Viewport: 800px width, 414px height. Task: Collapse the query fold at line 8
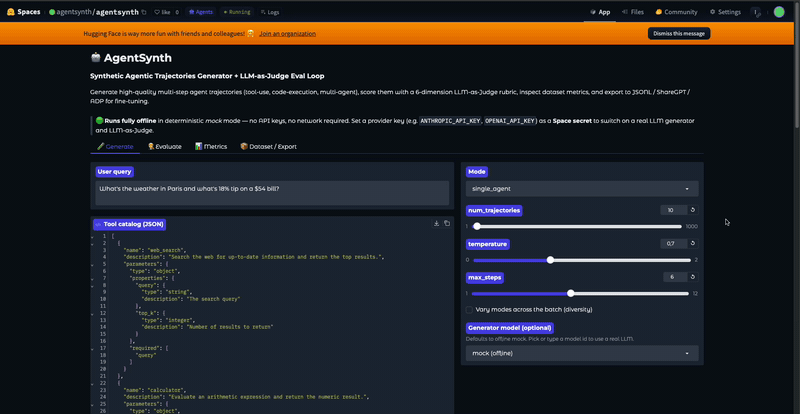(x=92, y=285)
